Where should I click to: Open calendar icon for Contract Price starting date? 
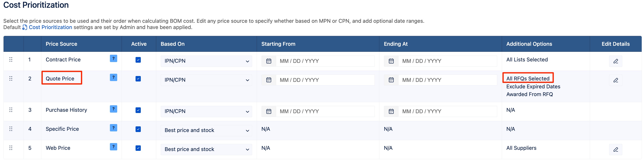pyautogui.click(x=269, y=61)
